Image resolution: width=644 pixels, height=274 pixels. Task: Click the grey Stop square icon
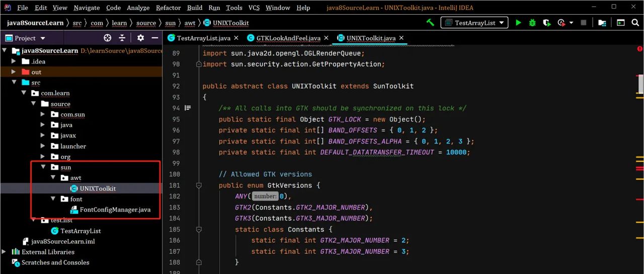click(x=584, y=23)
